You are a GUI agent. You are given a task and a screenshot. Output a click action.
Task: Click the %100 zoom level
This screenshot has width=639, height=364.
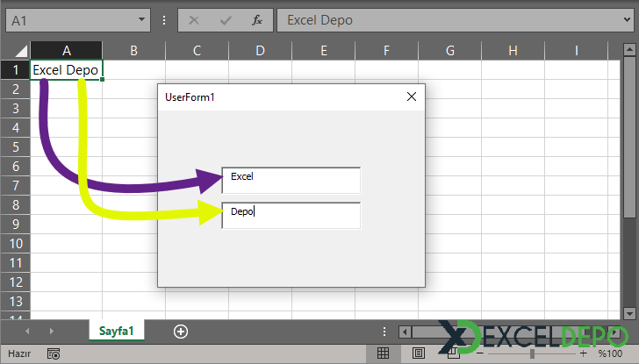pos(610,353)
